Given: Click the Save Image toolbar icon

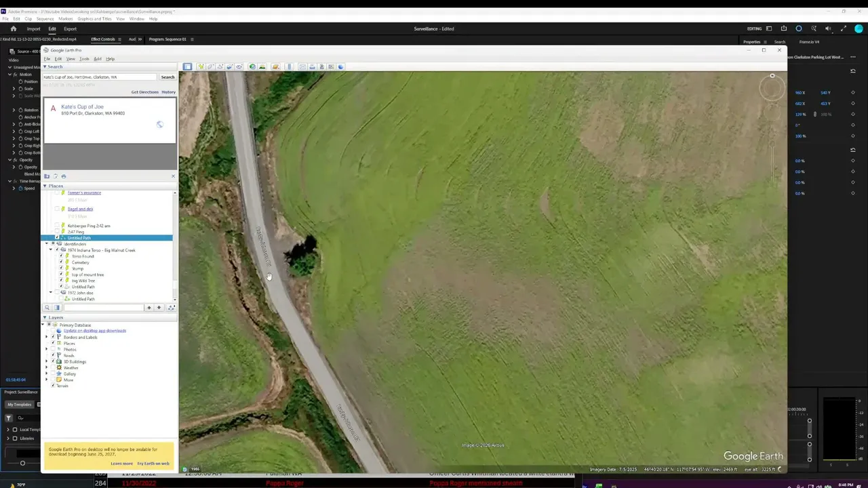Looking at the screenshot, I should pyautogui.click(x=321, y=66).
